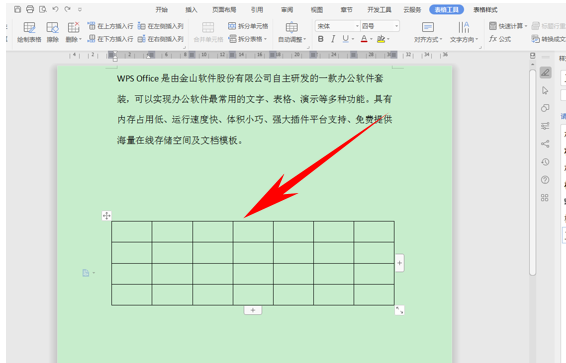Image resolution: width=566 pixels, height=363 pixels.
Task: Redo the last action
Action: 67,9
